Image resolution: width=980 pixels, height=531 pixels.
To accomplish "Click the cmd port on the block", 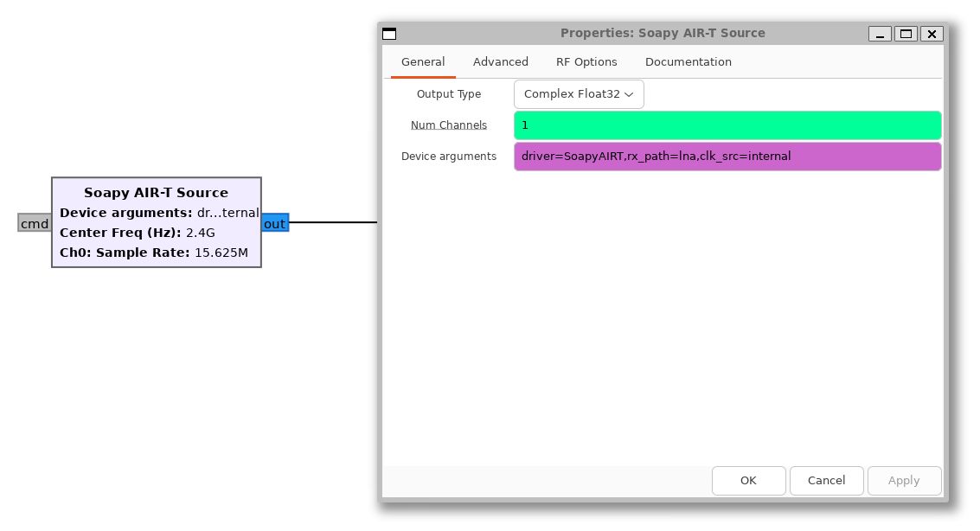I will [x=35, y=224].
